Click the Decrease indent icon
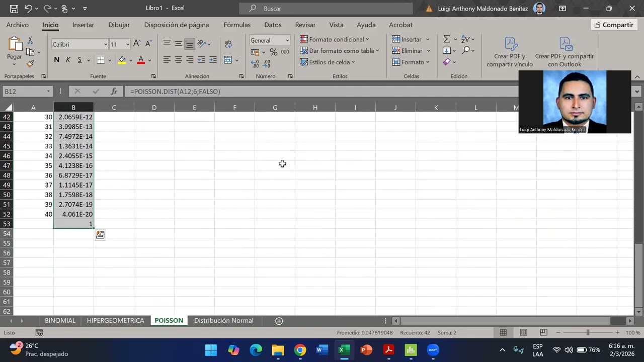The height and width of the screenshot is (362, 644). (x=201, y=60)
